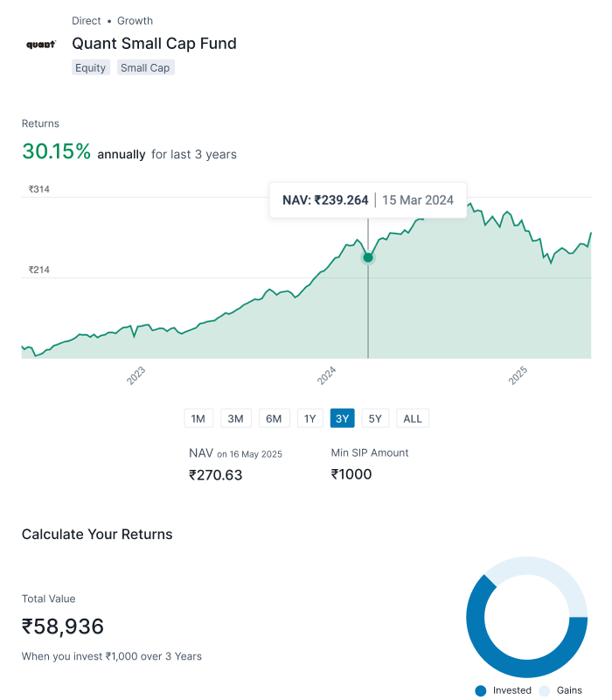This screenshot has height=700, width=612.
Task: Select the active 3Y range button
Action: click(x=342, y=418)
